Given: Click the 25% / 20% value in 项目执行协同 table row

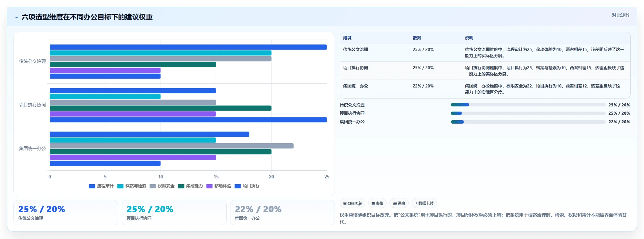Looking at the screenshot, I should pyautogui.click(x=423, y=68).
